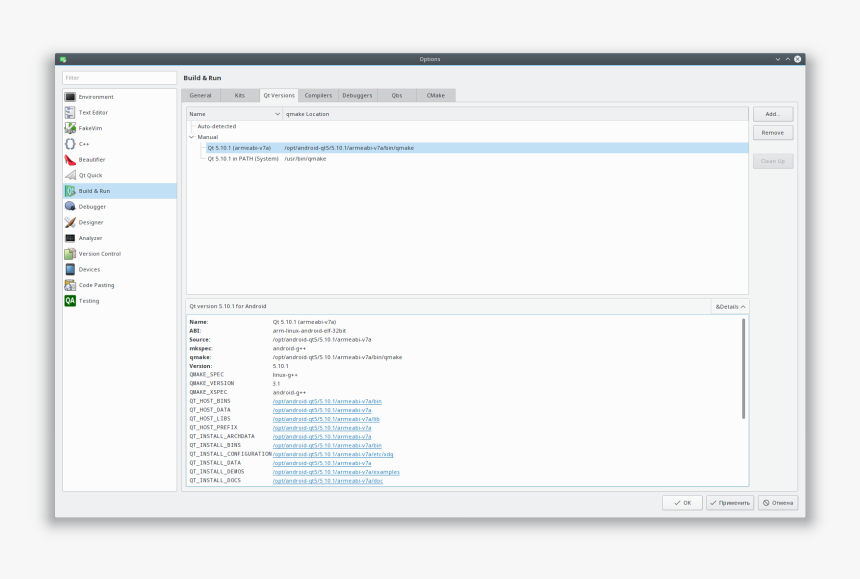
Task: Click the Add button
Action: click(x=773, y=114)
